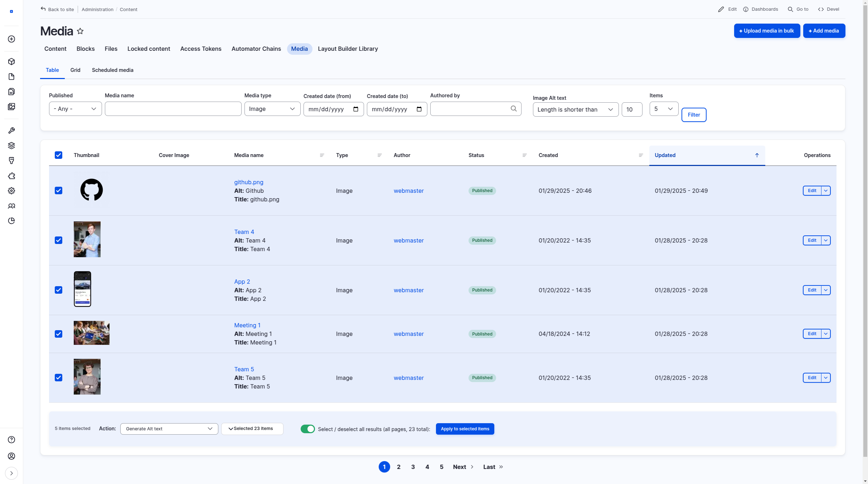This screenshot has width=868, height=484.
Task: Click the plus create icon in sidebar
Action: click(x=11, y=39)
